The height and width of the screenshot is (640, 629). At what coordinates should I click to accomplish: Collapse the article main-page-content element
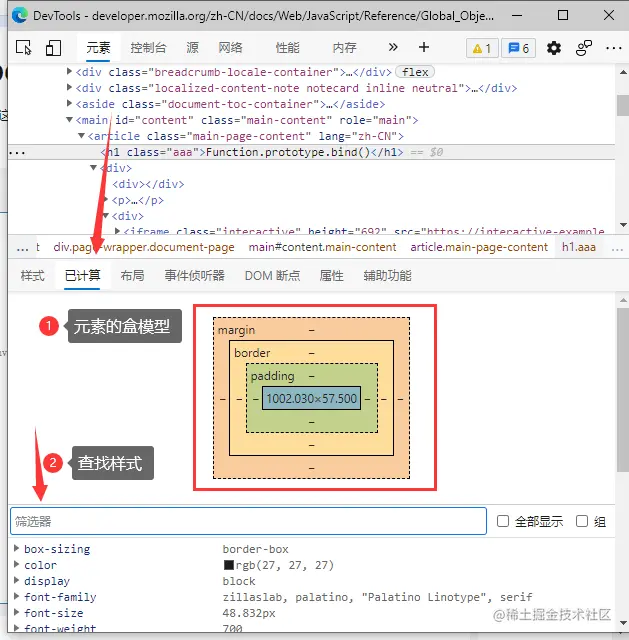click(x=81, y=136)
